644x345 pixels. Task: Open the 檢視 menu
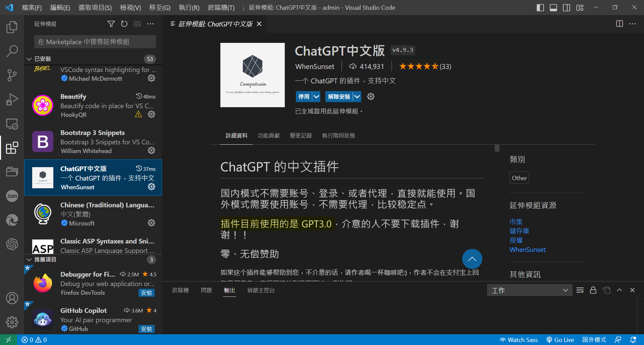point(130,7)
